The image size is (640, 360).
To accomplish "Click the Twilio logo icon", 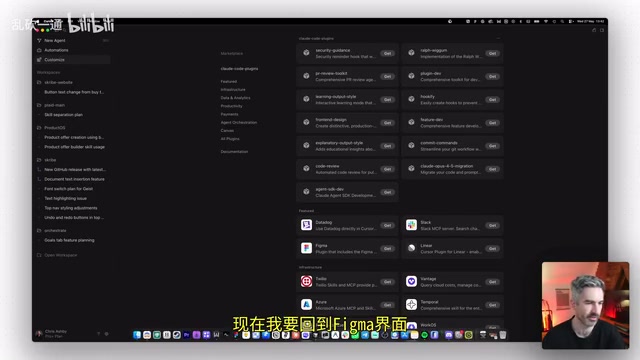I will (307, 281).
